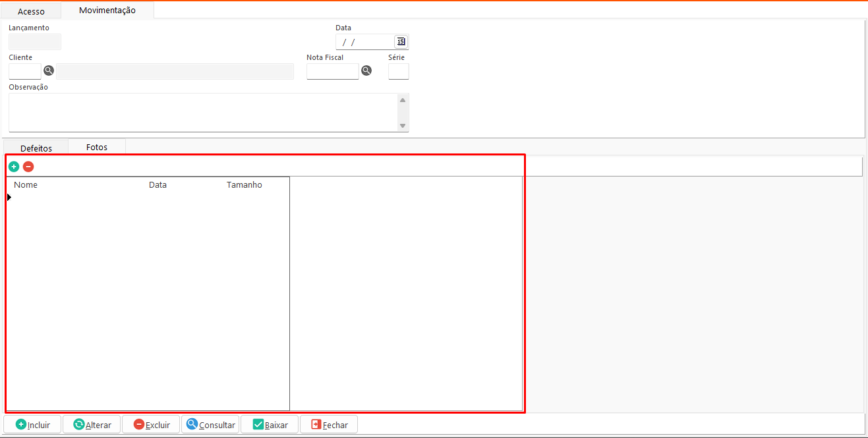
Task: Click the Série input field
Action: coord(398,71)
